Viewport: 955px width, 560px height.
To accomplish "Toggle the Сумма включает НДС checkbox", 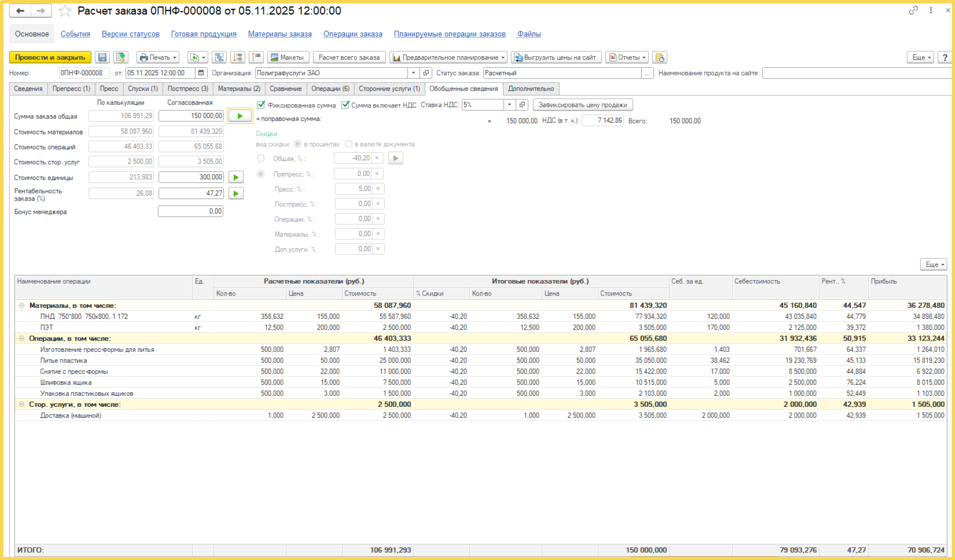I will 346,105.
